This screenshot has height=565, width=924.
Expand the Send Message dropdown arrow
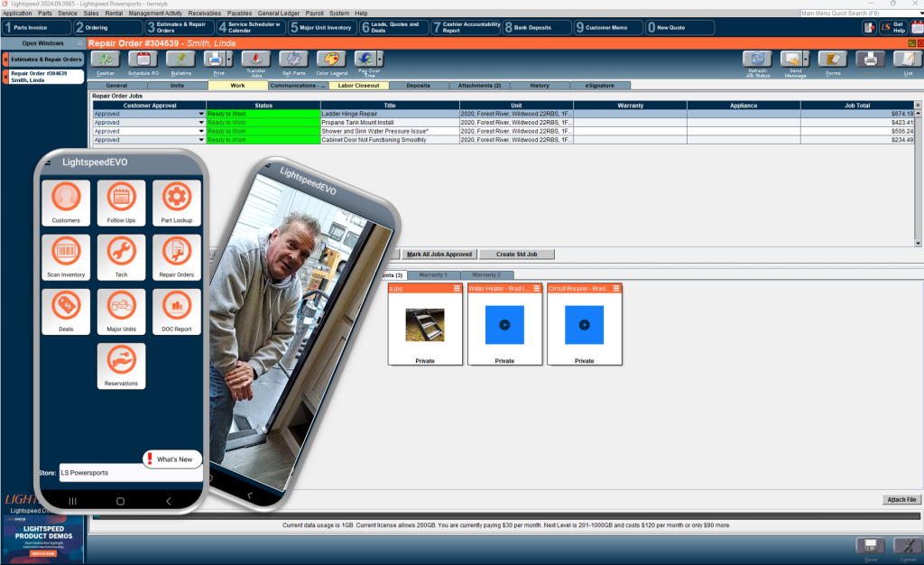pyautogui.click(x=806, y=60)
